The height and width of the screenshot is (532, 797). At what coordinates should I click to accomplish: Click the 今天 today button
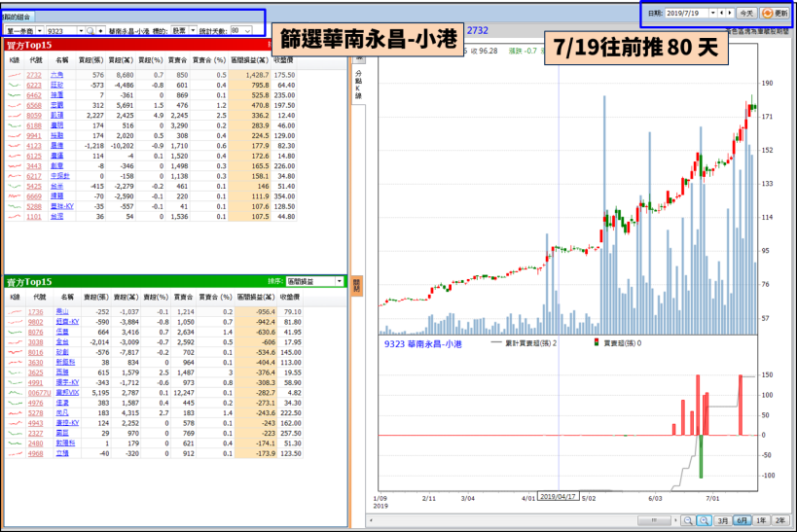coord(746,14)
